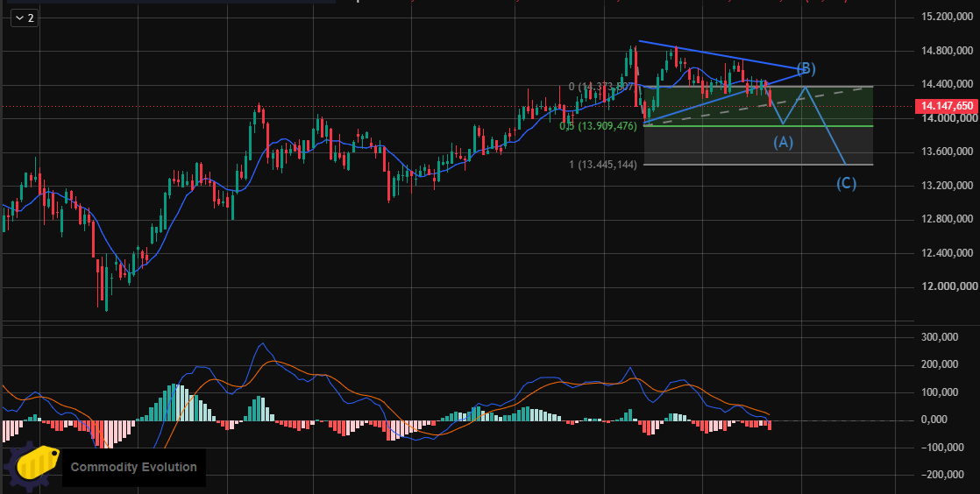Expand the collapsed indicator legend showing 2

(25, 18)
